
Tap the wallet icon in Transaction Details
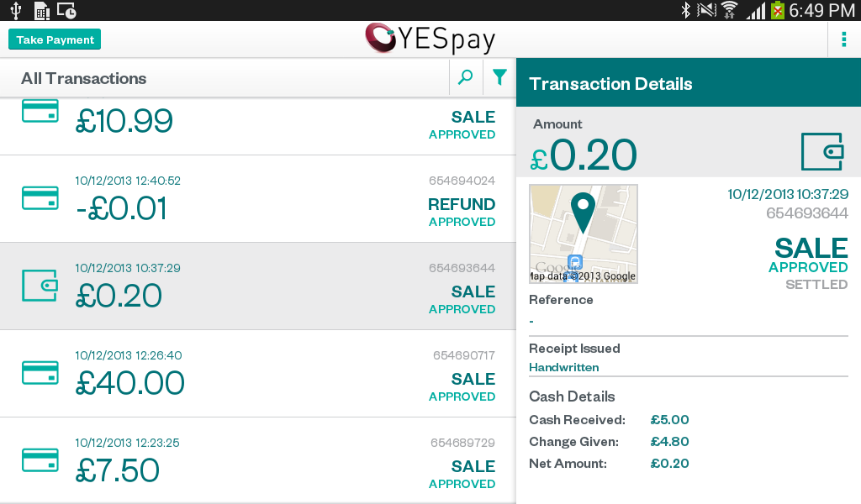click(821, 151)
